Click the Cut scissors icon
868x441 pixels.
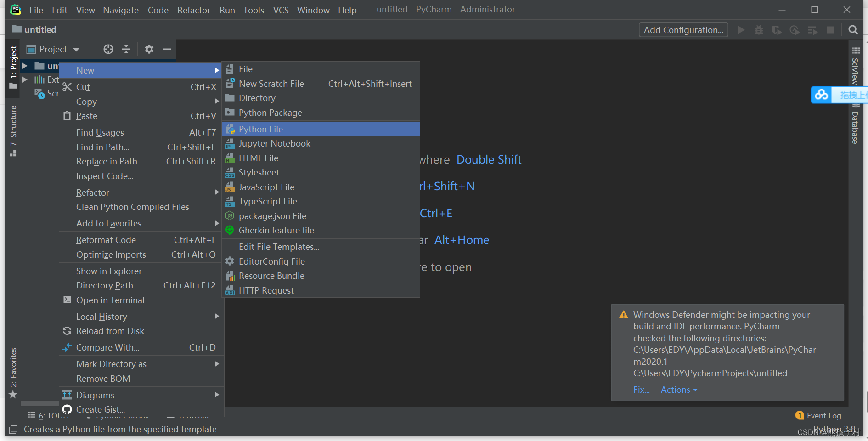tap(67, 87)
